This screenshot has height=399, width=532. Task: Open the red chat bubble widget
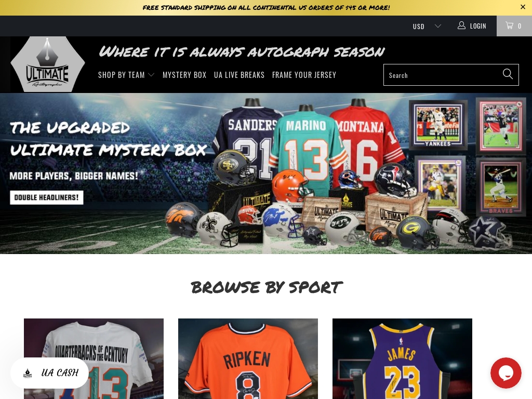click(x=506, y=373)
